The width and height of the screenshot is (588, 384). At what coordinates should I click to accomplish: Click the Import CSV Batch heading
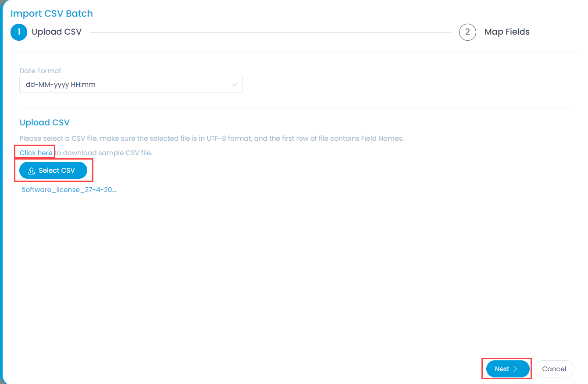[51, 13]
